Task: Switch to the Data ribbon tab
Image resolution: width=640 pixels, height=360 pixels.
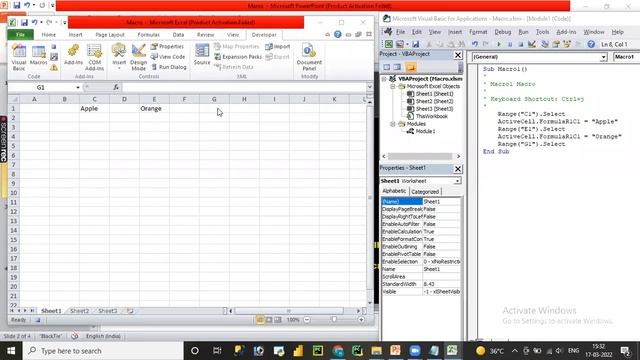Action: pyautogui.click(x=178, y=35)
